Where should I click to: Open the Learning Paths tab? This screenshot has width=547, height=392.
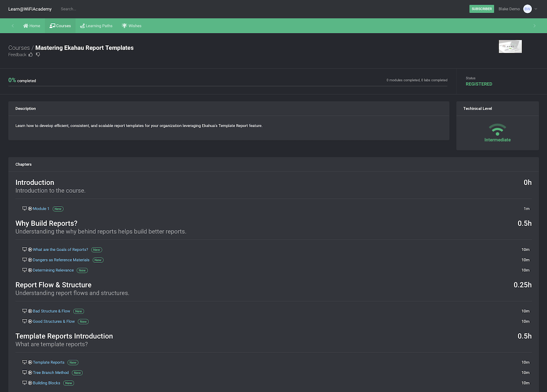(96, 26)
